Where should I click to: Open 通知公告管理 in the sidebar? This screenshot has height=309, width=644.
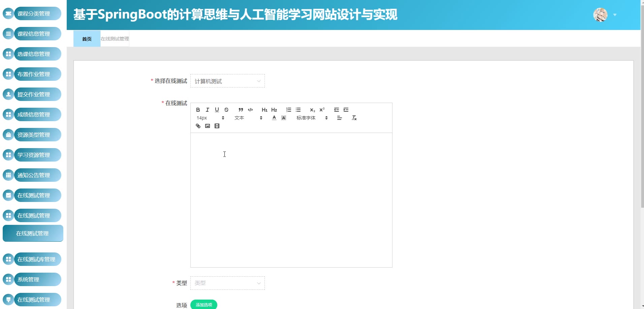(32, 175)
